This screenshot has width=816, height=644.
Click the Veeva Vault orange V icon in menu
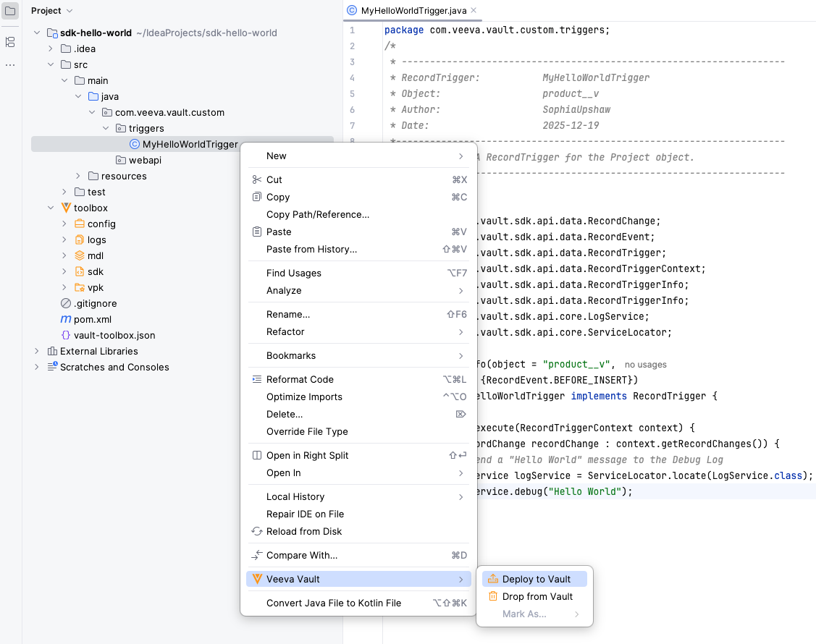257,579
